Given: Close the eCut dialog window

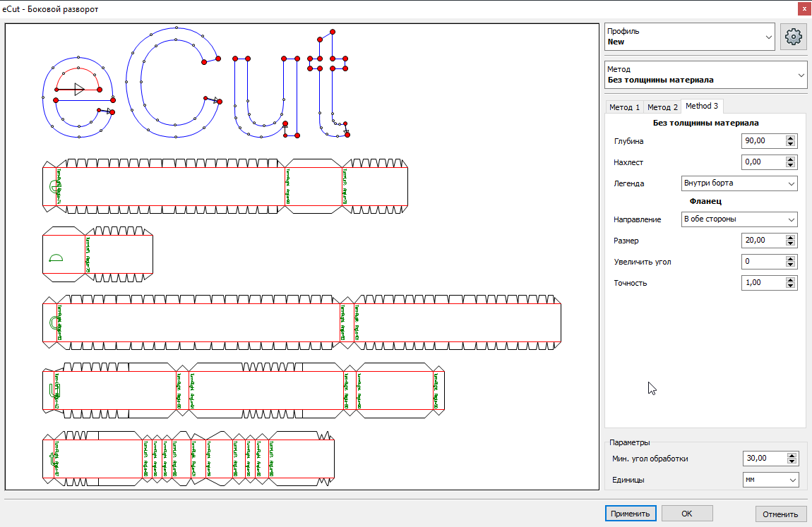Looking at the screenshot, I should [803, 9].
